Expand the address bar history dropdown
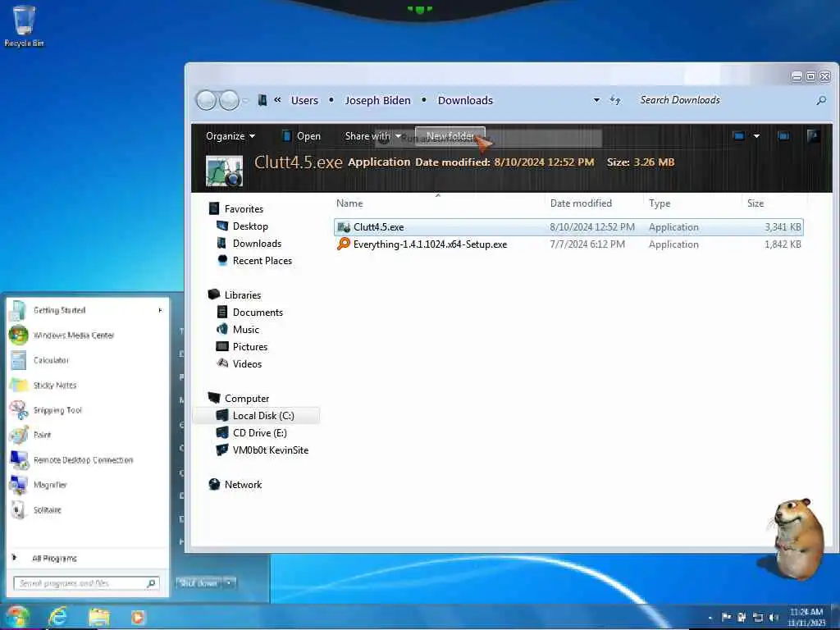The image size is (840, 630). (x=596, y=100)
